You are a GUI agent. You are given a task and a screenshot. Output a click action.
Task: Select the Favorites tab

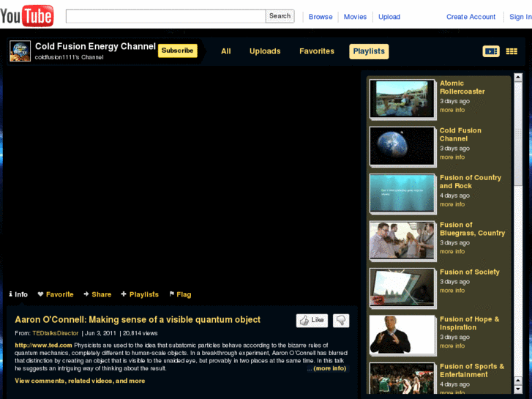pyautogui.click(x=317, y=51)
